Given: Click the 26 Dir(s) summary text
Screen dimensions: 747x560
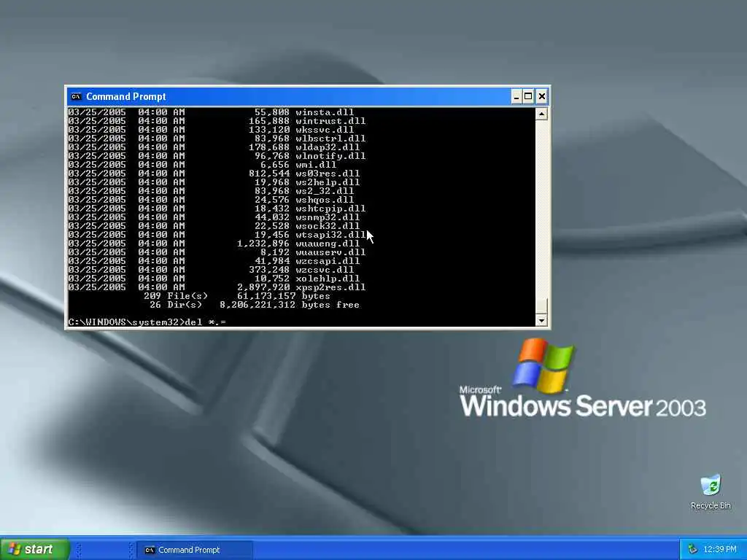Looking at the screenshot, I should 176,304.
